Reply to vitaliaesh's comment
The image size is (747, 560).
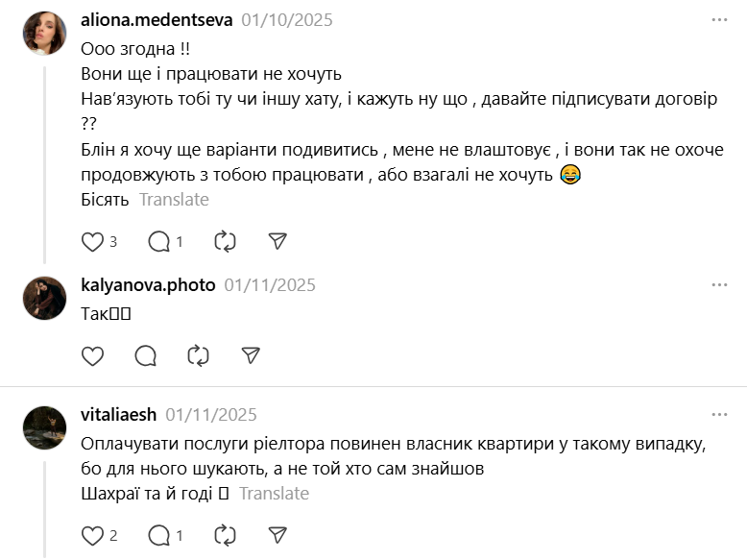click(158, 535)
